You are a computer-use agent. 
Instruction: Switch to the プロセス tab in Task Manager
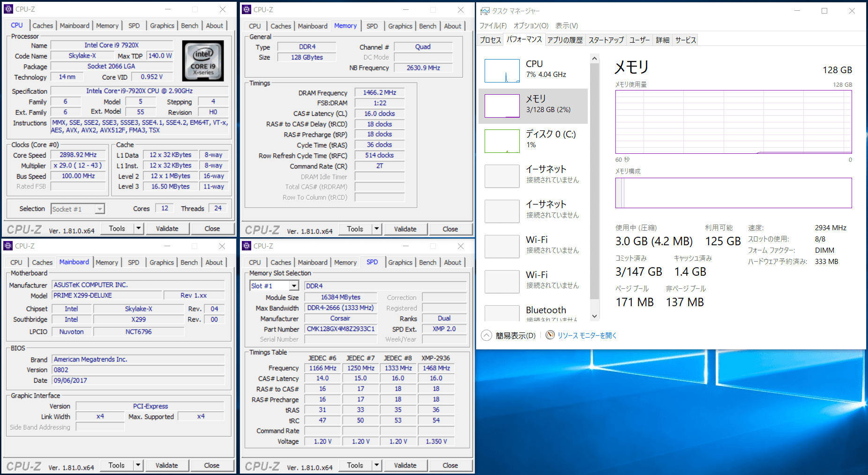click(x=490, y=40)
